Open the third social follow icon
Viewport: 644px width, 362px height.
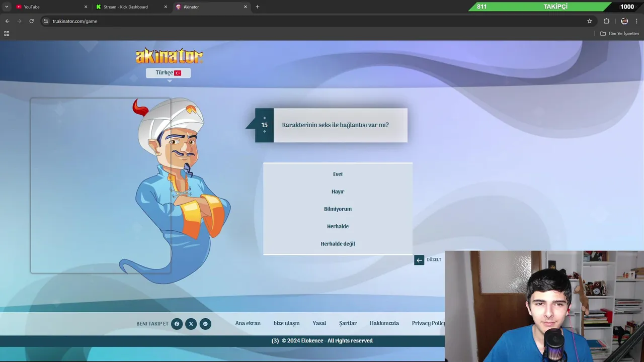point(205,324)
